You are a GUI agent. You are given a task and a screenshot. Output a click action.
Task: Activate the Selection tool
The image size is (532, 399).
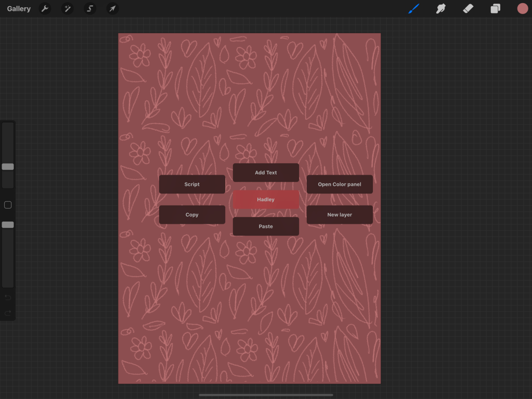tap(90, 9)
